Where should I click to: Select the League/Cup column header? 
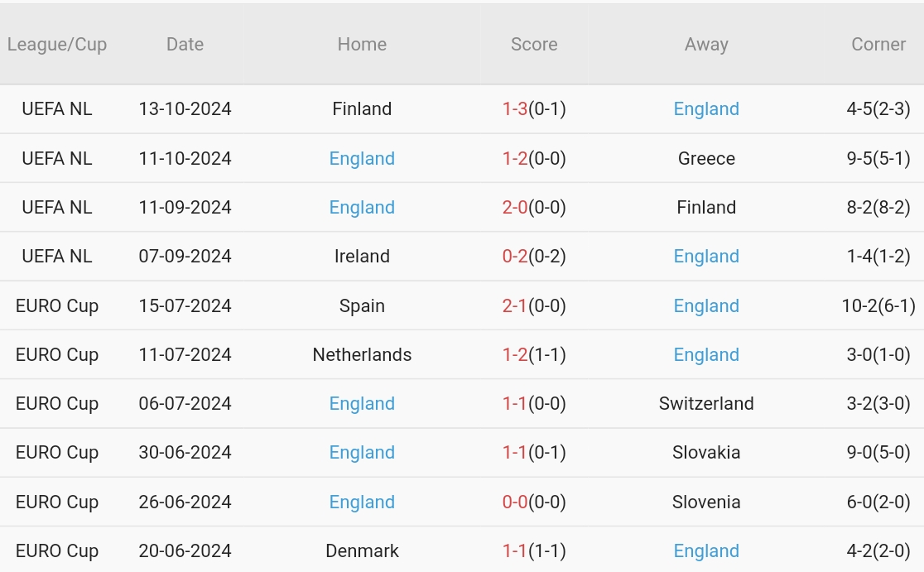click(x=57, y=45)
